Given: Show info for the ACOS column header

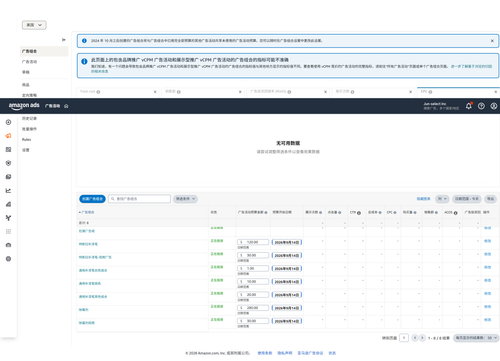Looking at the screenshot, I should tap(455, 213).
